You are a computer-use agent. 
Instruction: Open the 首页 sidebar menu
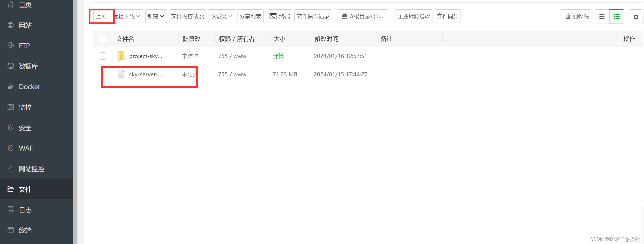click(25, 5)
